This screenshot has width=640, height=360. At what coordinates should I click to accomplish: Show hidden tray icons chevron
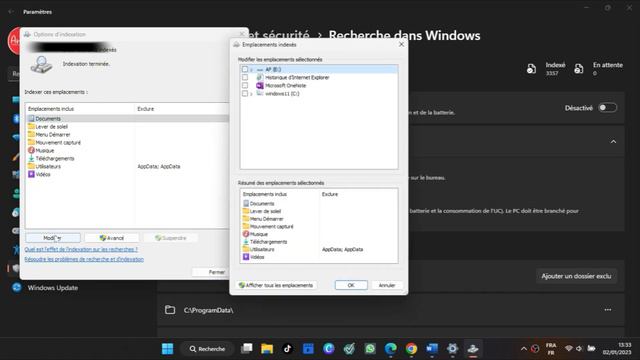(x=524, y=349)
